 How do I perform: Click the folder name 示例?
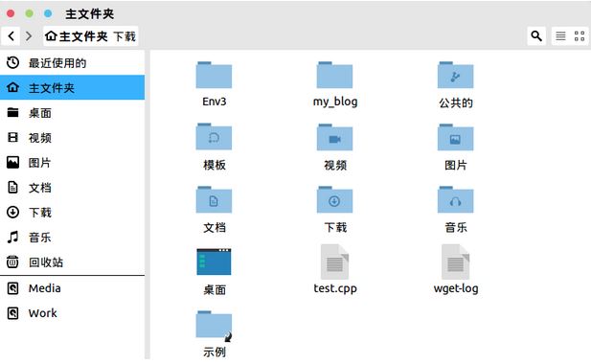click(x=215, y=352)
